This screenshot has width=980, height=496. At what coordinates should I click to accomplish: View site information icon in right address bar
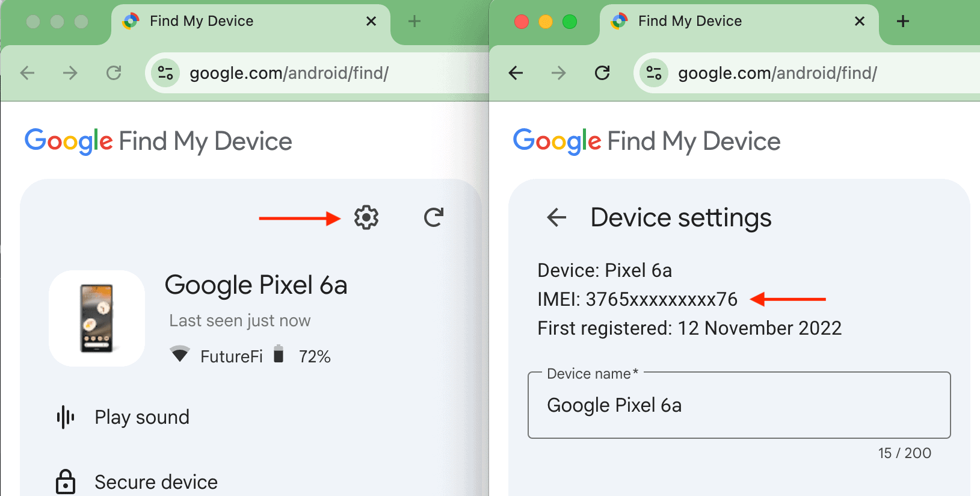point(654,73)
